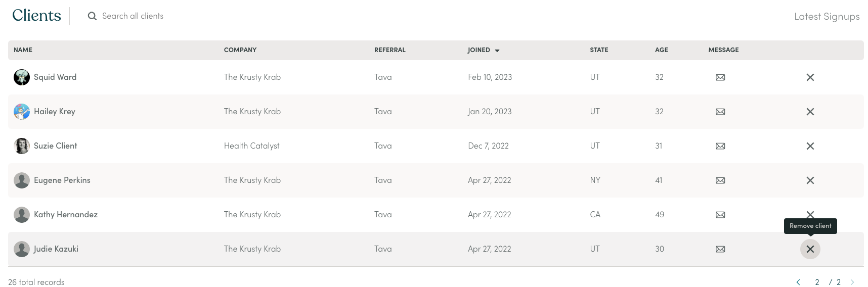The width and height of the screenshot is (868, 287).
Task: Go to previous page chevron
Action: tap(798, 282)
